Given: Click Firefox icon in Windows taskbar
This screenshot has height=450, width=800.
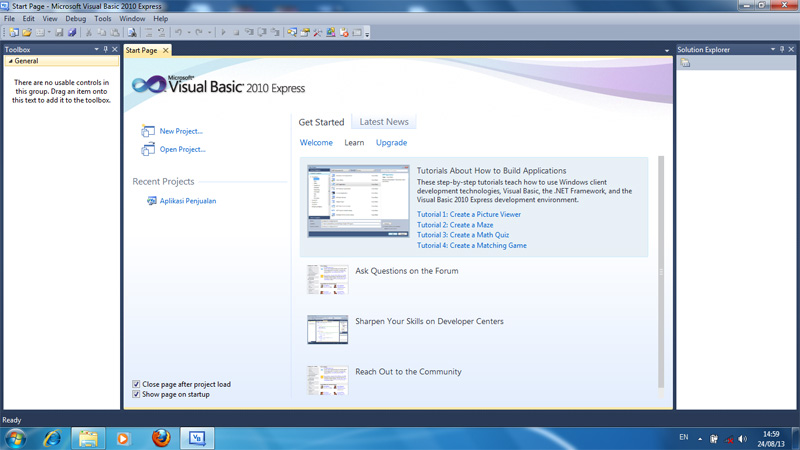Looking at the screenshot, I should [x=161, y=438].
